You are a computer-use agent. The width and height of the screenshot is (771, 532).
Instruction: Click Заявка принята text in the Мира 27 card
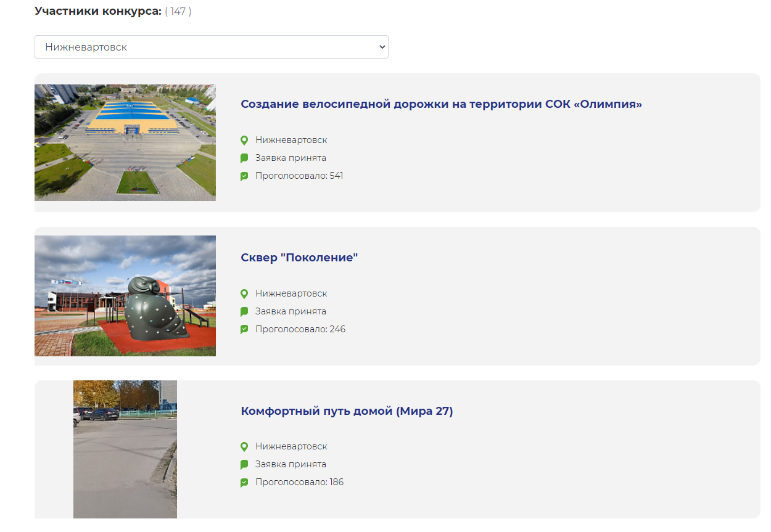[x=291, y=464]
